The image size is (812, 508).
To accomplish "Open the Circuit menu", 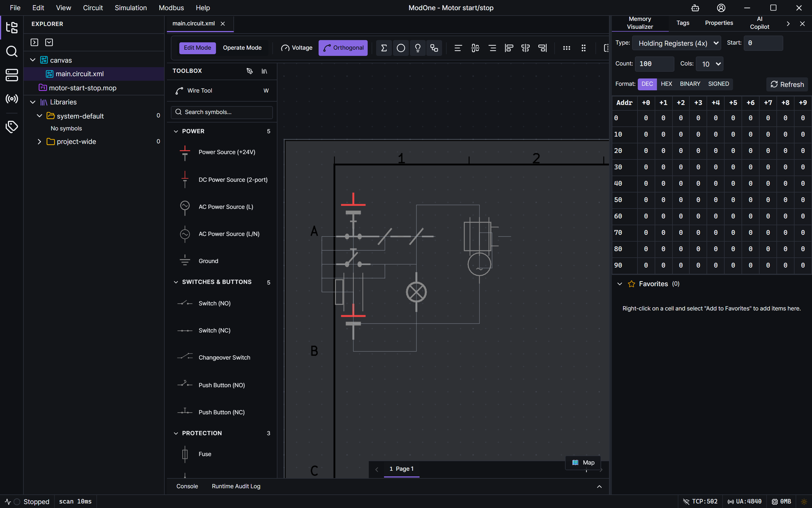I will 92,8.
